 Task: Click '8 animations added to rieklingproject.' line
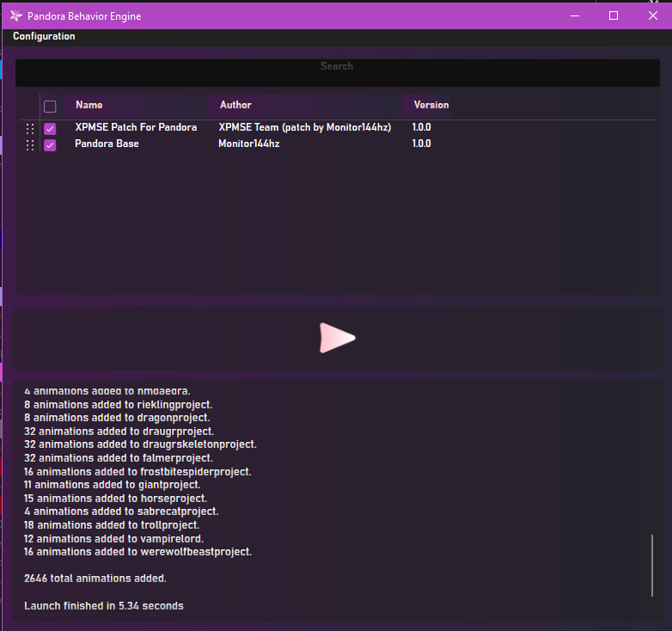pos(119,405)
